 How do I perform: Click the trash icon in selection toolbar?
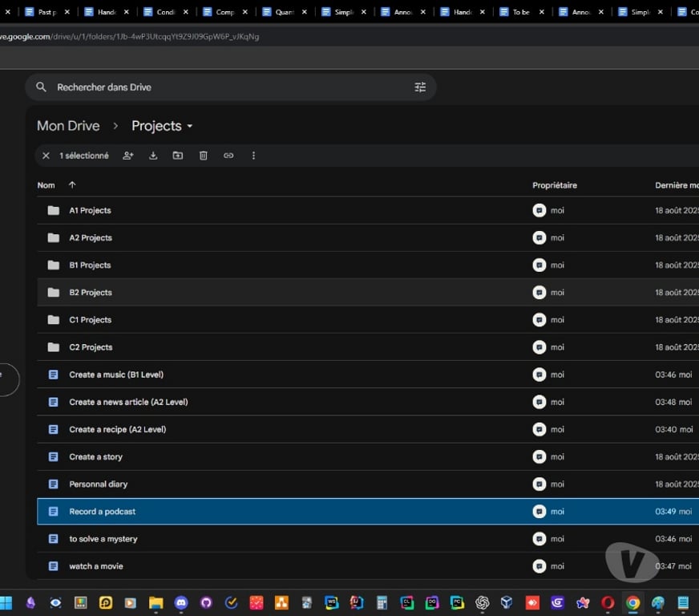point(204,156)
